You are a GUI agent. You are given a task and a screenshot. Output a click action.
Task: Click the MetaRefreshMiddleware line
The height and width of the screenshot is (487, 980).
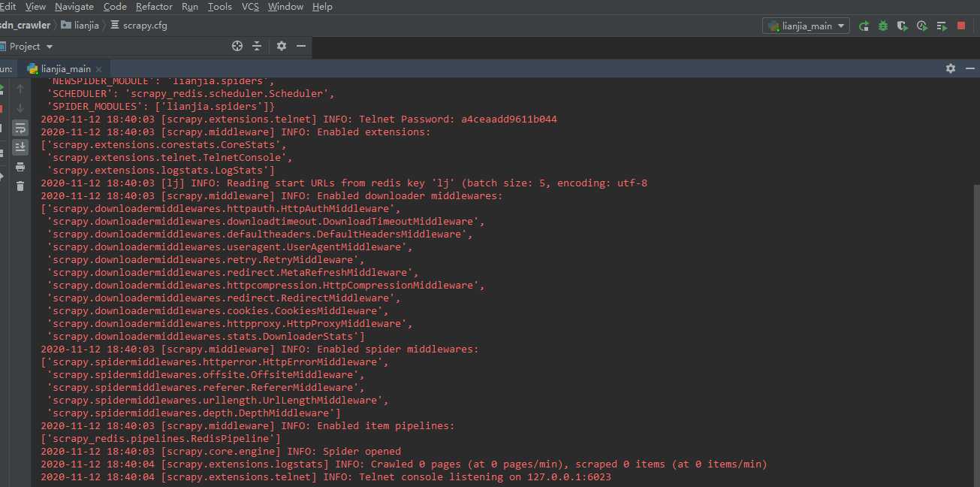click(x=233, y=272)
